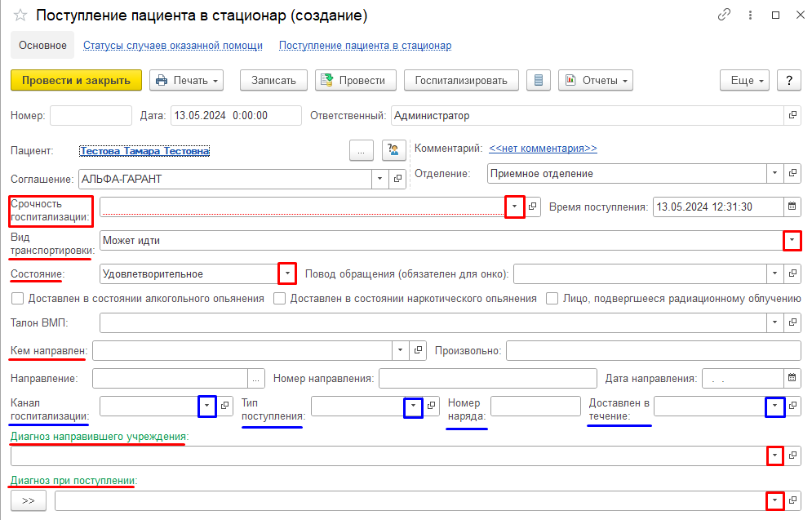Image resolution: width=812 pixels, height=520 pixels.
Task: Go to Поступление пациента в стационар tab link
Action: click(365, 45)
